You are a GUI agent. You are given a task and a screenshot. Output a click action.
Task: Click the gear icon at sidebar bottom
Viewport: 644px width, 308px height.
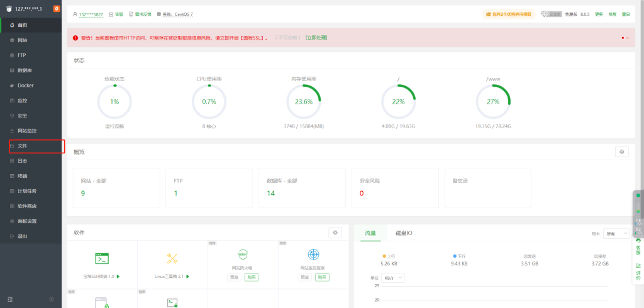pyautogui.click(x=52, y=299)
